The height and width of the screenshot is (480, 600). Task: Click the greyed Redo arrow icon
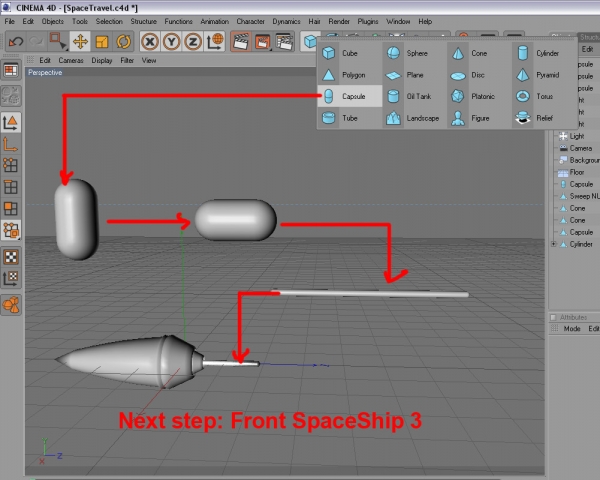[36, 41]
